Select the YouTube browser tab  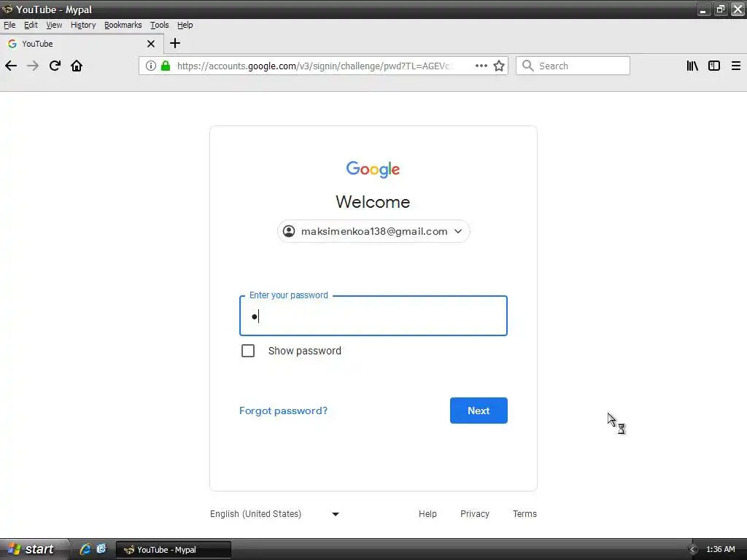click(81, 44)
